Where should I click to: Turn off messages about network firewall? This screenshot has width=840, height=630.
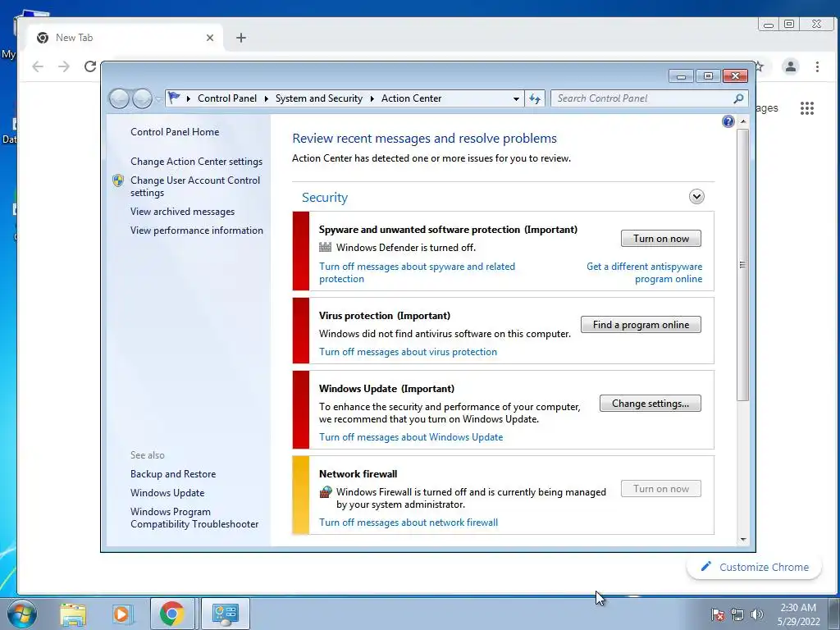[409, 523]
